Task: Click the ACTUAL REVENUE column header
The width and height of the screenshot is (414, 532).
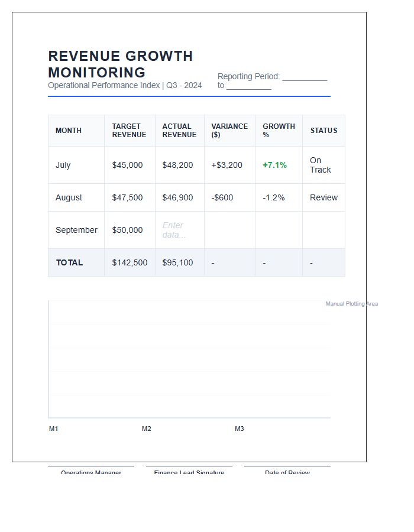Action: tap(179, 131)
